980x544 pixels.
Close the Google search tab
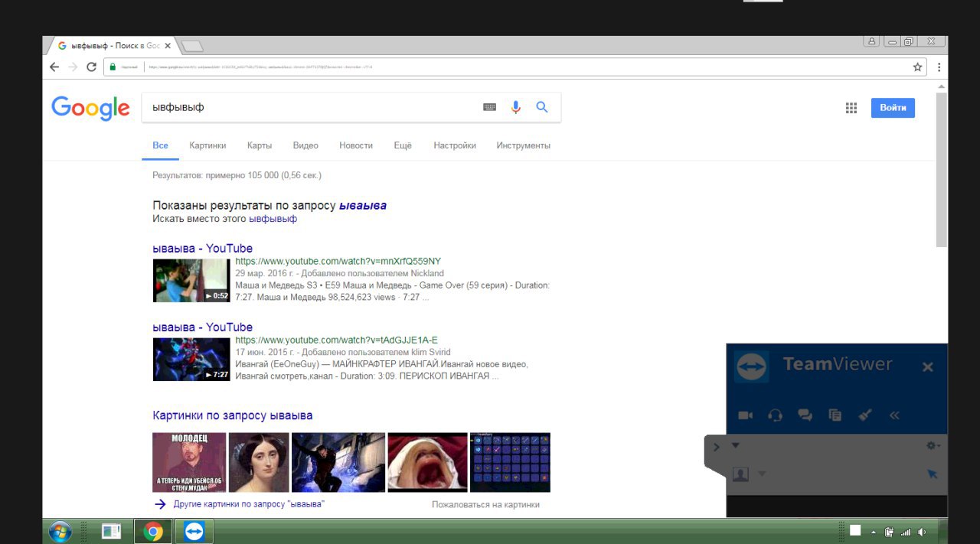coord(168,46)
